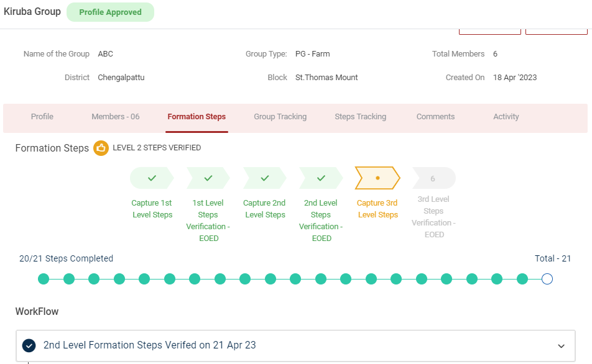Click 1st Level Steps Verification checkmark step
The height and width of the screenshot is (364, 592).
tap(208, 178)
